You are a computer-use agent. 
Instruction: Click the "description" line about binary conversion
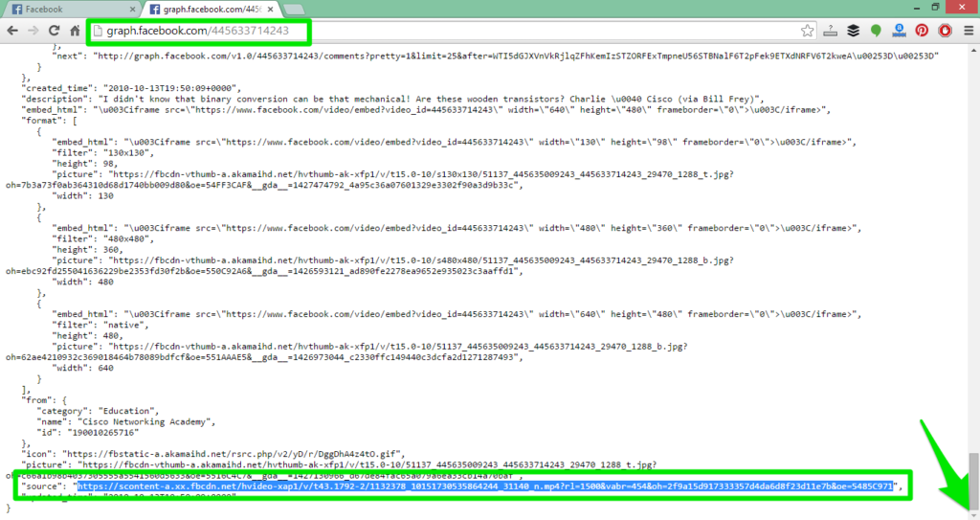coord(392,99)
